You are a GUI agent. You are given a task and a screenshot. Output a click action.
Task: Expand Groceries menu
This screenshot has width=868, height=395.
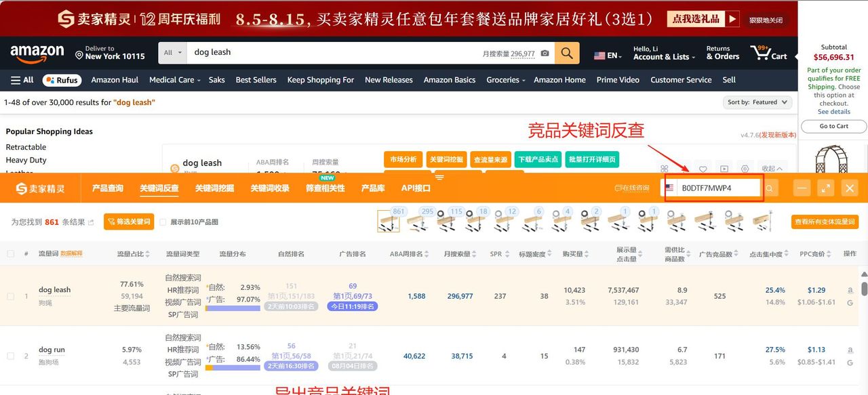pos(507,80)
